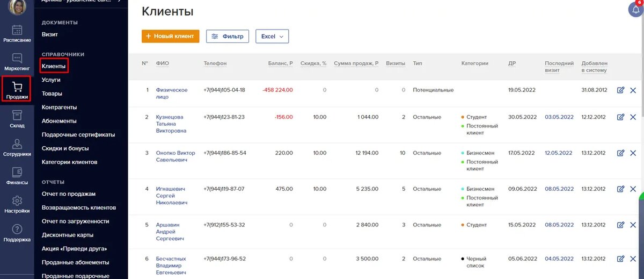This screenshot has height=279, width=644.
Task: Open the Абонементы directory
Action: [59, 121]
